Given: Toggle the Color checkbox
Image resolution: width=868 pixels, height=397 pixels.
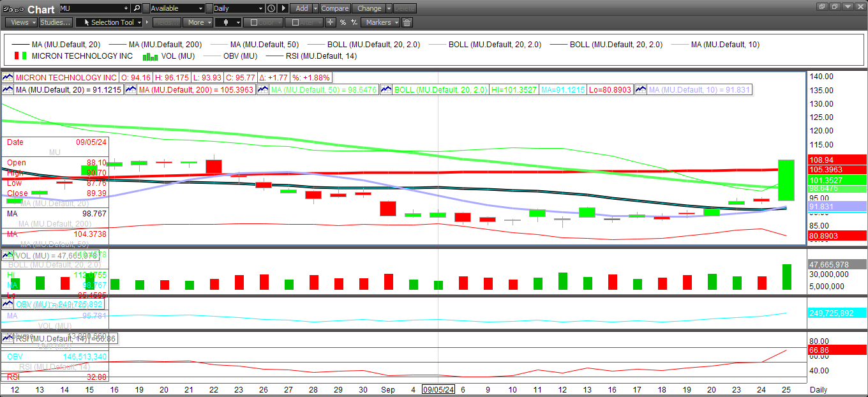Looking at the screenshot, I should tap(254, 22).
